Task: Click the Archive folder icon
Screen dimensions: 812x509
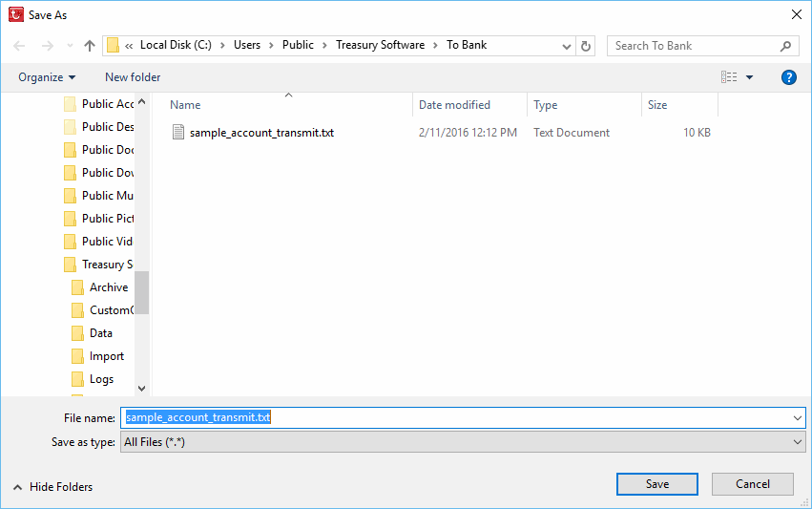Action: pos(78,287)
